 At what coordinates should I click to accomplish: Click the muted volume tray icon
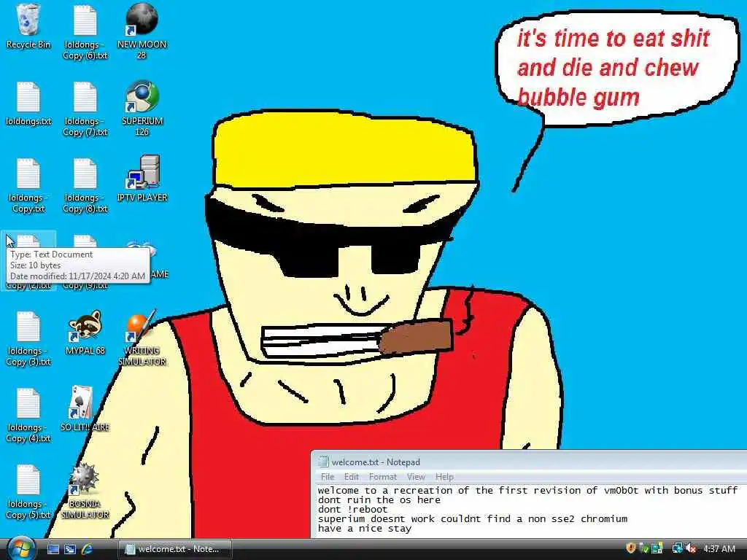click(x=690, y=548)
